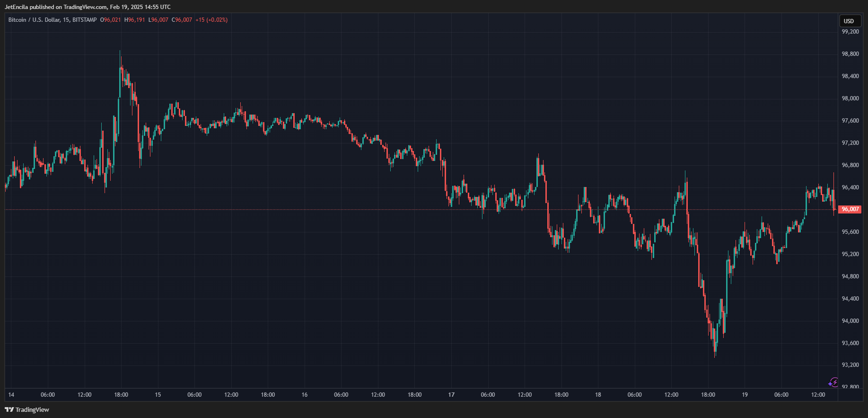
Task: Click the 98,000 price axis label
Action: pyautogui.click(x=850, y=98)
